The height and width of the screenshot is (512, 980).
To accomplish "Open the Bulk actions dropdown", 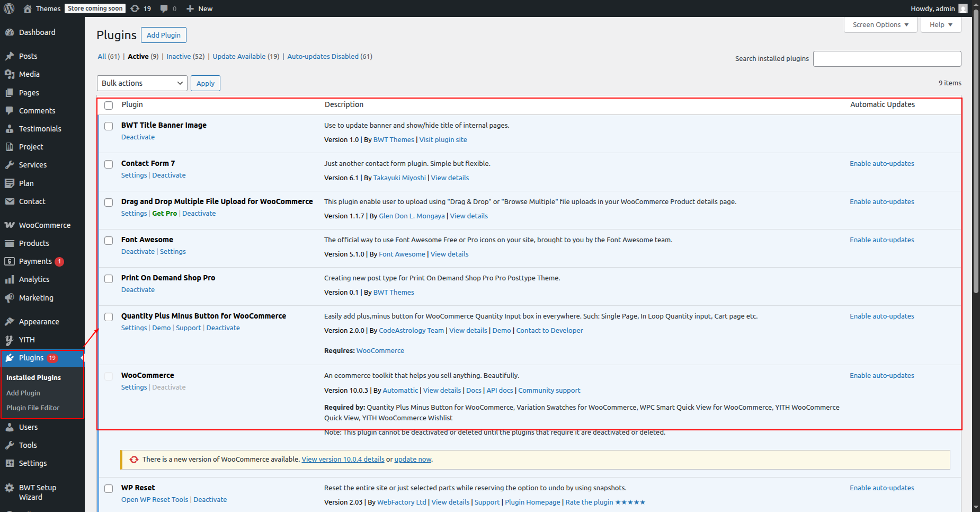I will [x=142, y=83].
